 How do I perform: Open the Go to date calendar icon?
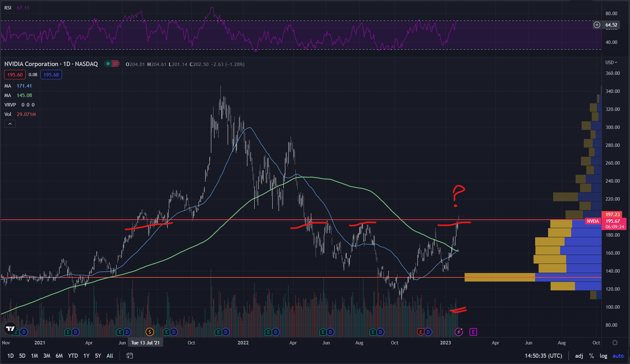pos(129,356)
